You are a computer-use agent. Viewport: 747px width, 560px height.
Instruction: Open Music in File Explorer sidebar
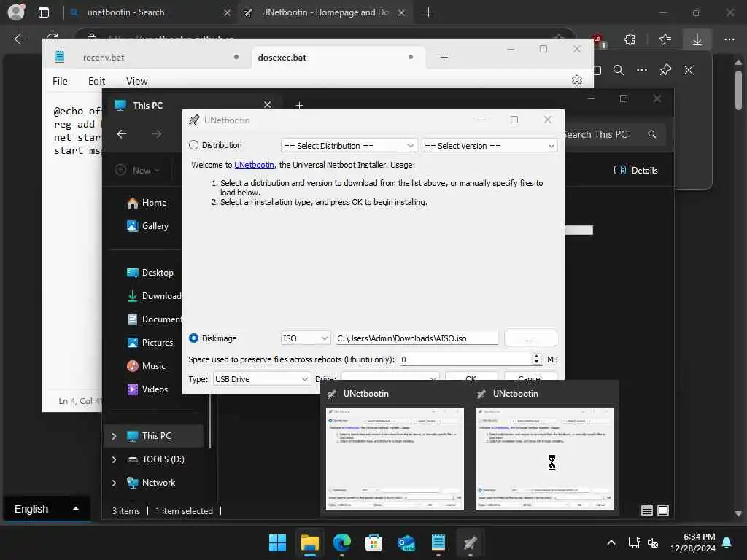click(x=146, y=366)
